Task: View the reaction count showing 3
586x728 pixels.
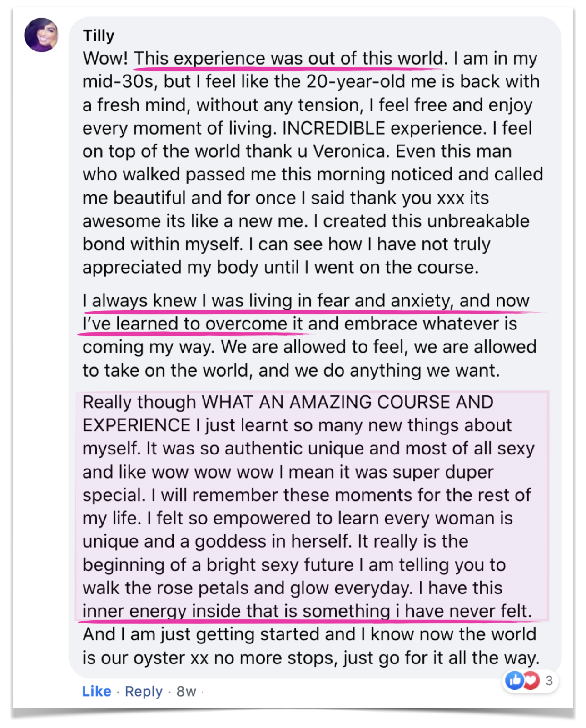Action: 549,680
